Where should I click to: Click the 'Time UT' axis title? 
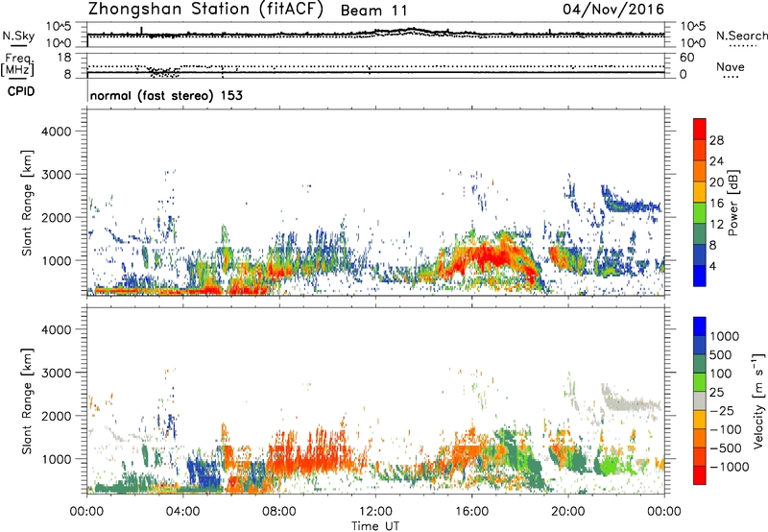point(375,526)
